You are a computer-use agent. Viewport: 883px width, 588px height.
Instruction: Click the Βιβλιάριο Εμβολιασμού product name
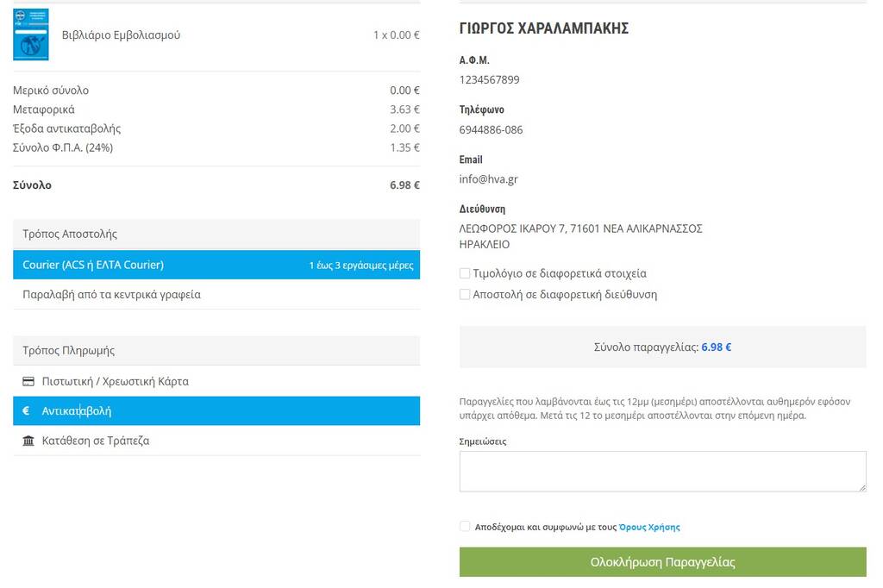click(121, 35)
